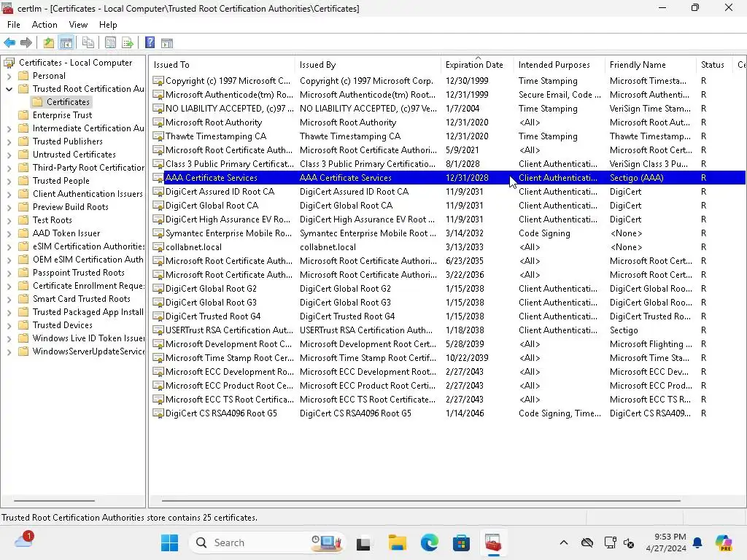
Task: Expand Third-Party Root Certification node
Action: click(x=9, y=168)
